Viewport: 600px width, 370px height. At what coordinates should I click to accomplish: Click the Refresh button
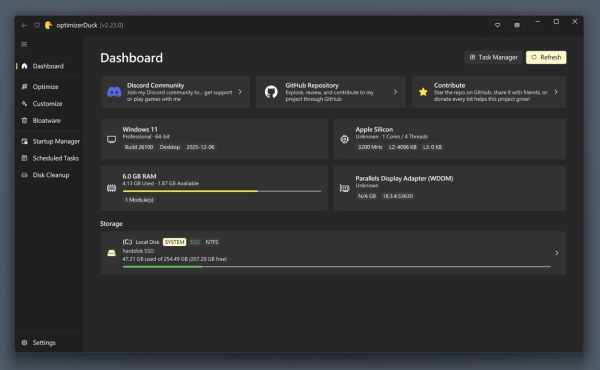click(x=546, y=57)
